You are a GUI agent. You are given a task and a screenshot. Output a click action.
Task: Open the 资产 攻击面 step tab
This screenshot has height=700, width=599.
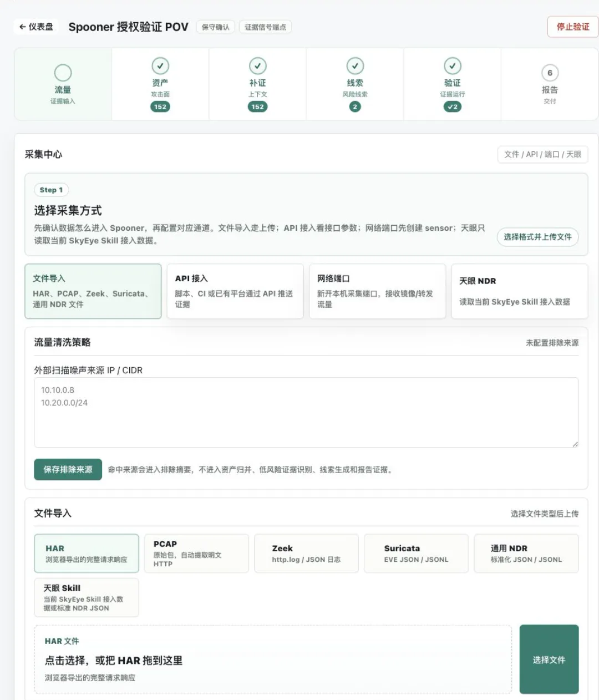(x=160, y=84)
